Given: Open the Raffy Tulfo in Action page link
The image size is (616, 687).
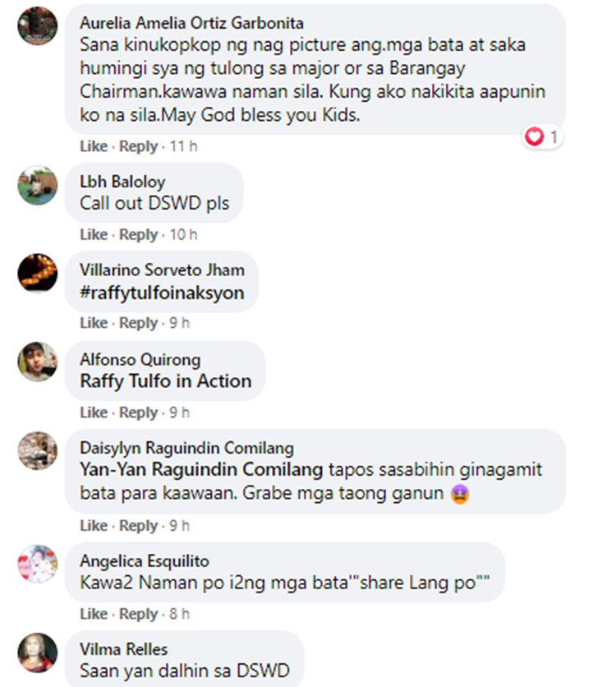Looking at the screenshot, I should [x=165, y=381].
